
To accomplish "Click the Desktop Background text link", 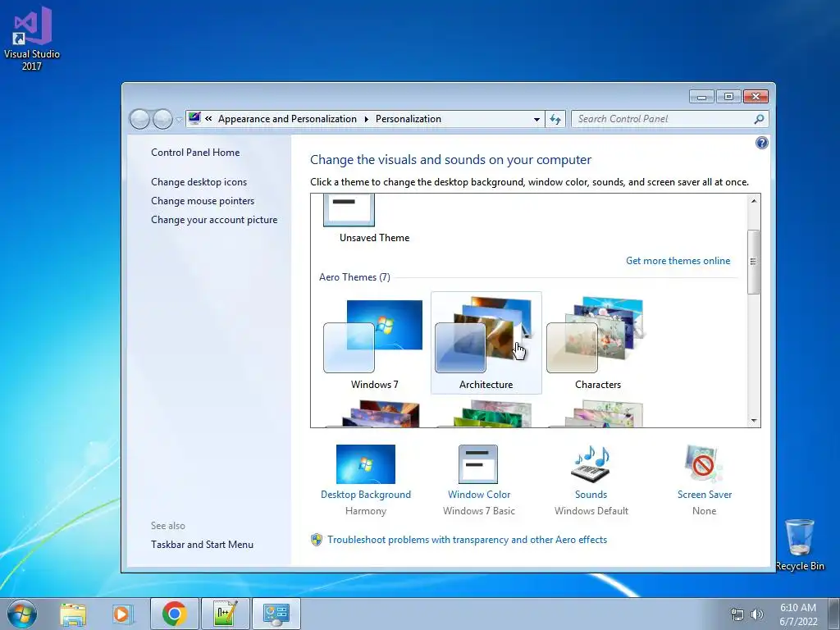I will pos(365,495).
